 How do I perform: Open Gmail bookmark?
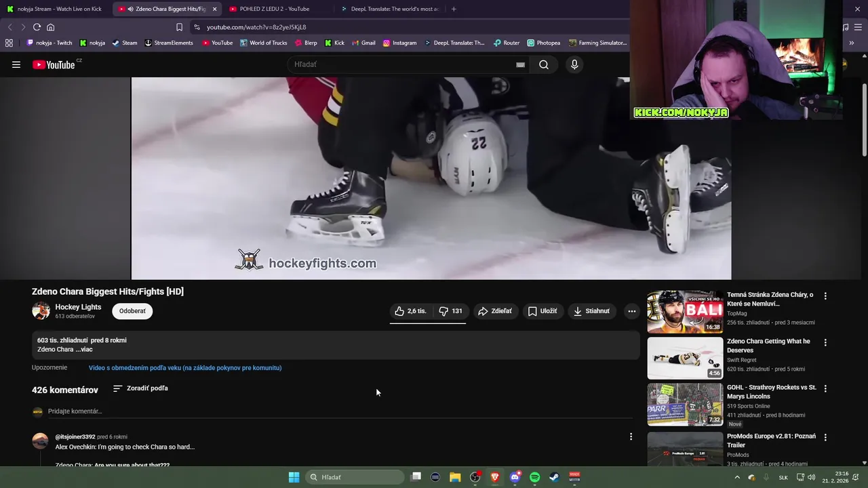[x=363, y=43]
